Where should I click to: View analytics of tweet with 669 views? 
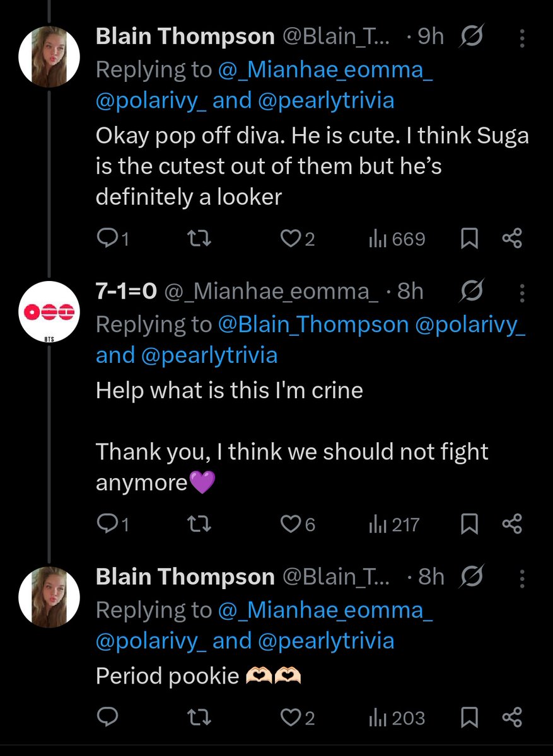(x=397, y=239)
